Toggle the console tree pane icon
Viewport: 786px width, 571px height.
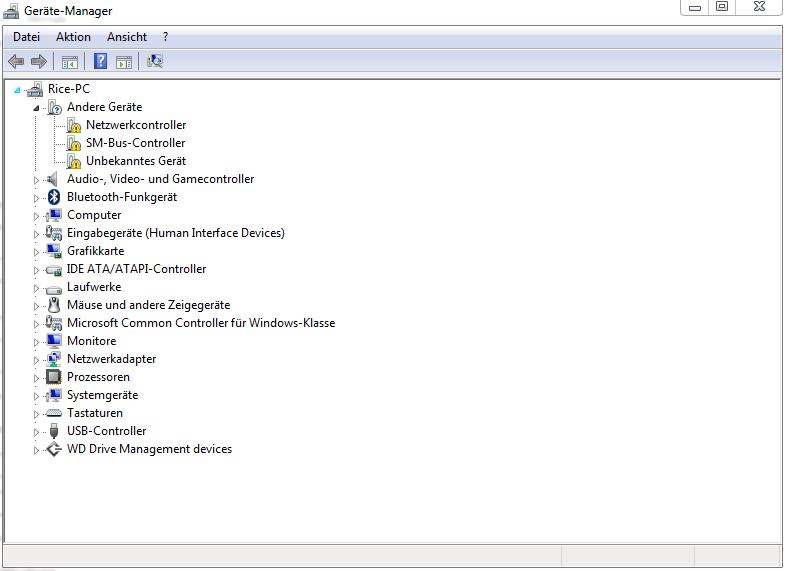click(x=70, y=62)
